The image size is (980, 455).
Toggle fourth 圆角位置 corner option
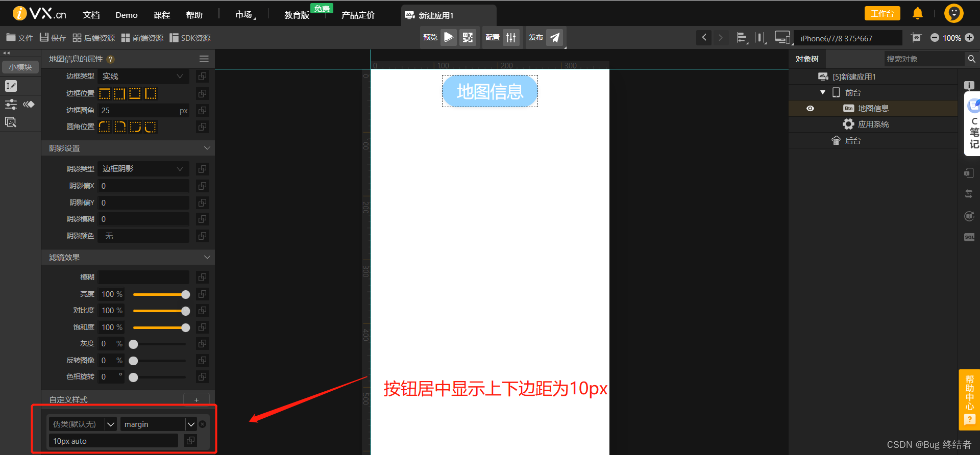click(x=151, y=127)
